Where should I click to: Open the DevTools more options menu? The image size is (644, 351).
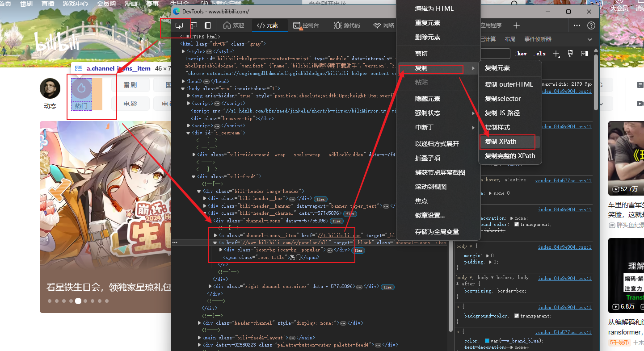coord(577,25)
